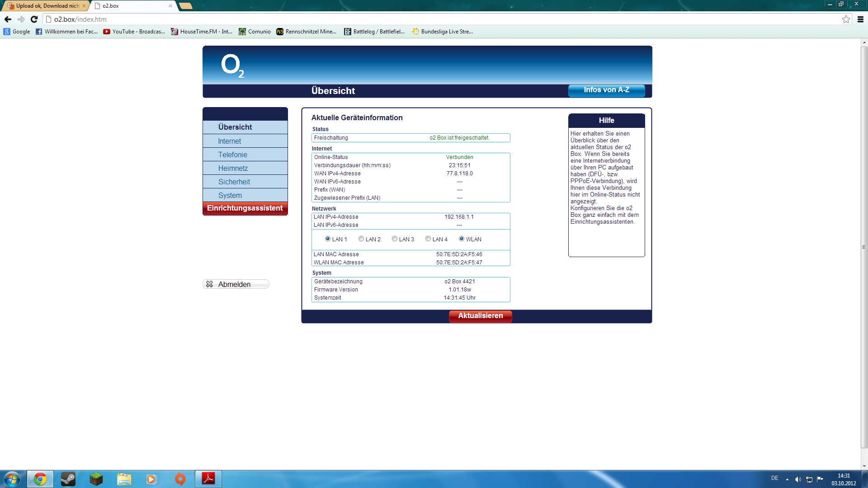
Task: Select the LAN 2 radio button
Action: (361, 239)
